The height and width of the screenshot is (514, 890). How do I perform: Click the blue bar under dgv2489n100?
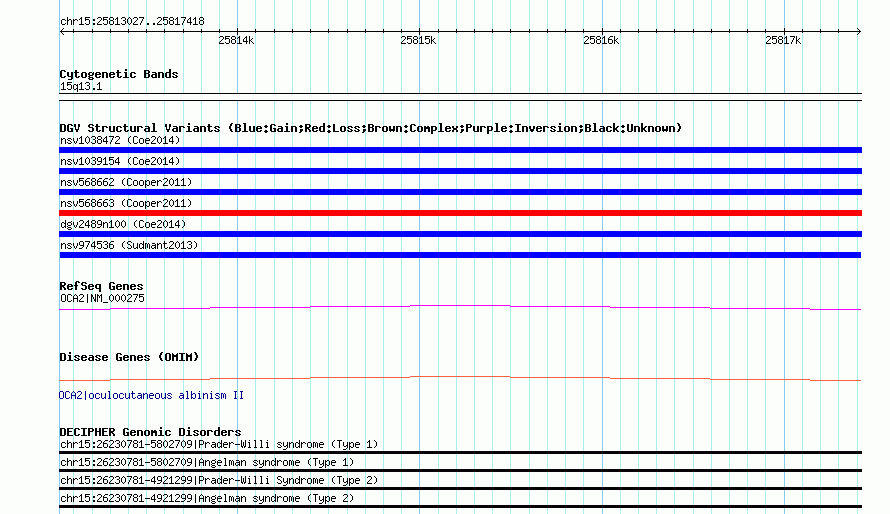pos(460,234)
